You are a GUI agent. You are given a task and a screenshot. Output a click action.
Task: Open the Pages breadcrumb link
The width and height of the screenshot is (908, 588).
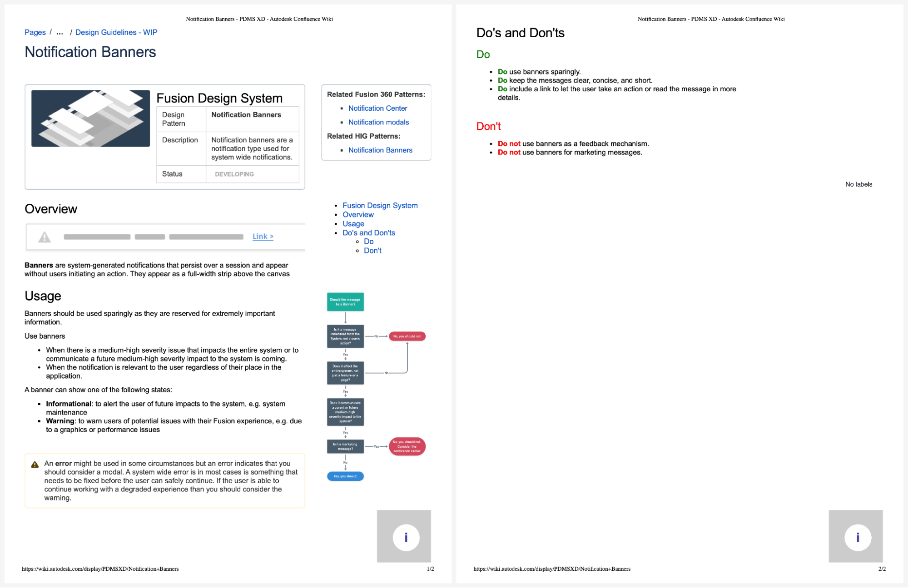35,32
